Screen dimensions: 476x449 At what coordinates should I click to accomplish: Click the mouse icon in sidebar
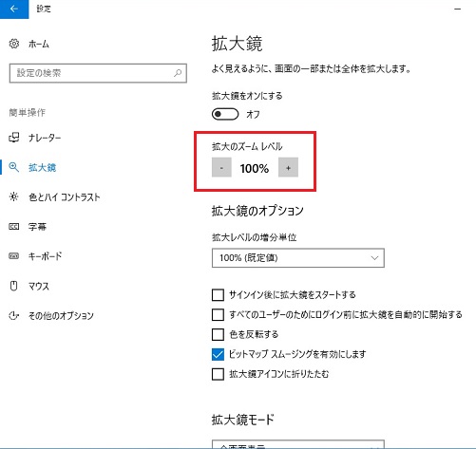point(14,286)
